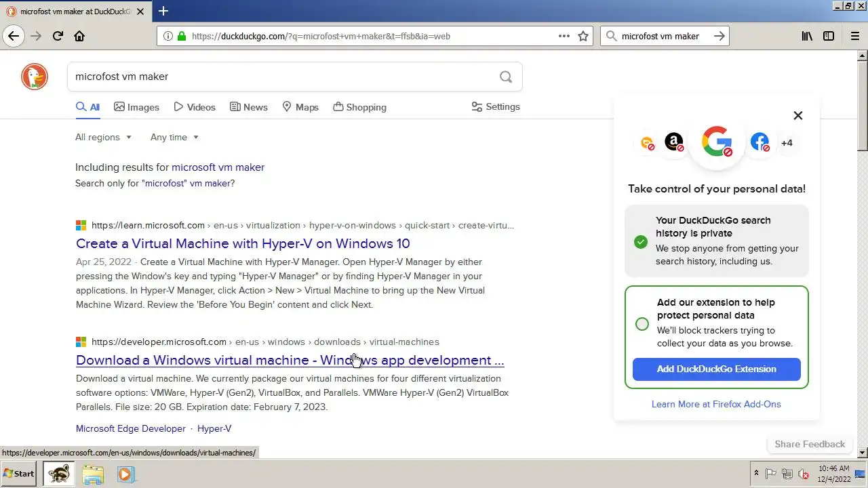Viewport: 868px width, 488px height.
Task: Show hidden system tray icons
Action: click(x=756, y=474)
